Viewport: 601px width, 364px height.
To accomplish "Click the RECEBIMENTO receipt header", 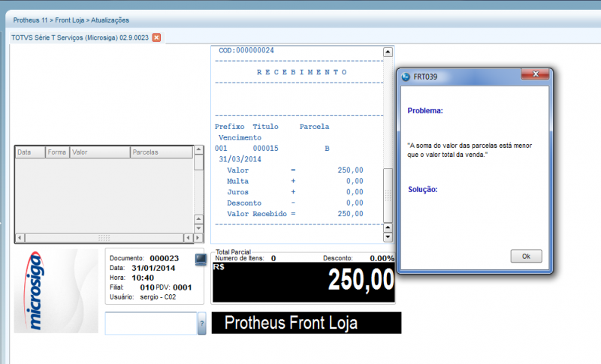I will pyautogui.click(x=302, y=72).
